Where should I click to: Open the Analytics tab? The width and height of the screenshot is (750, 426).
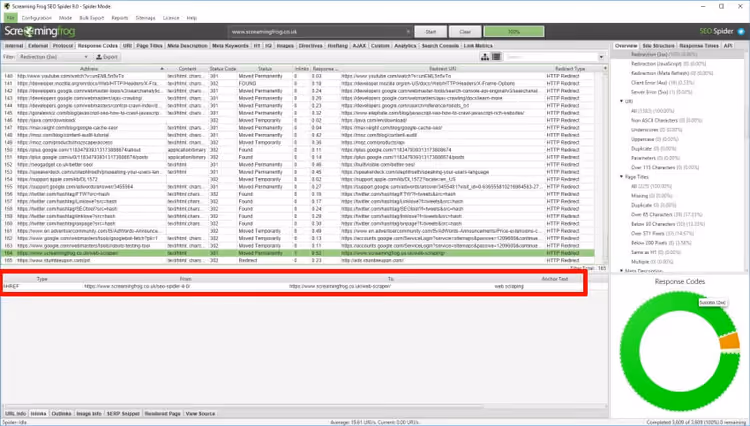coord(405,46)
